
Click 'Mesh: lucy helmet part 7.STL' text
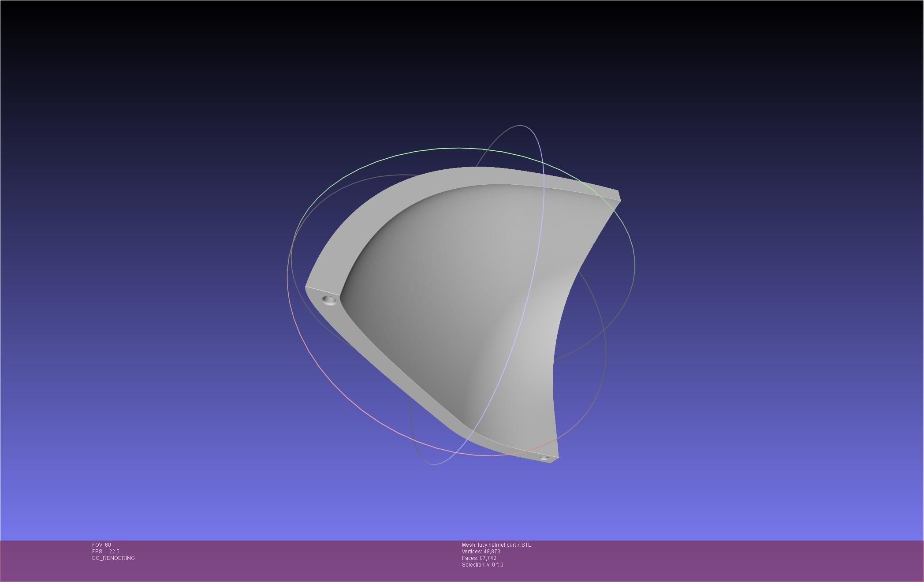pos(496,545)
